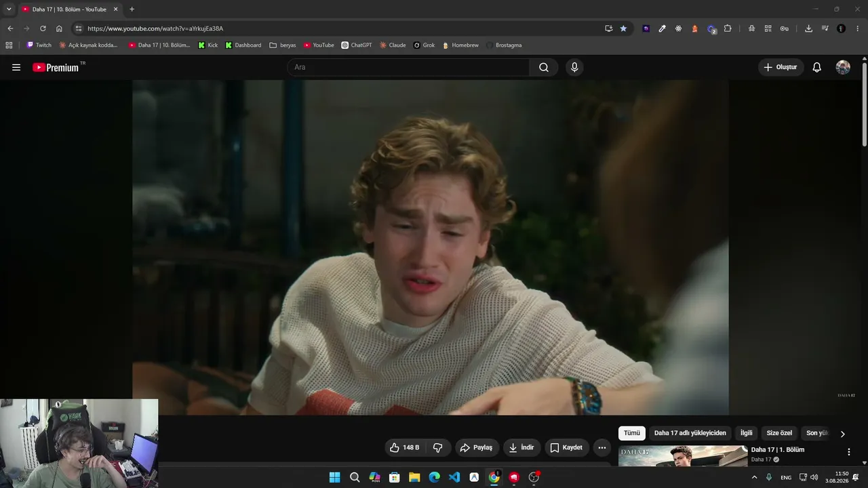Screen dimensions: 868x488
Task: Click the Paylaş share button
Action: pos(476,447)
